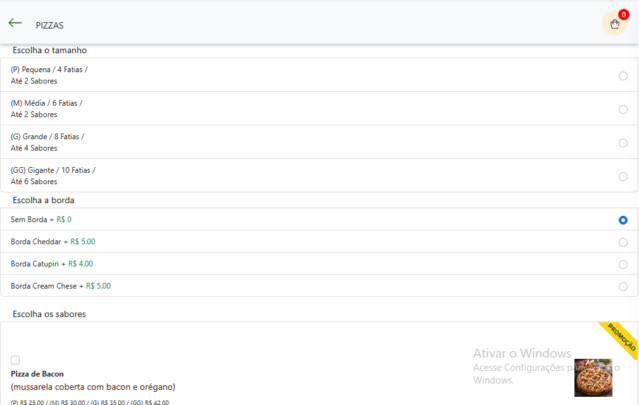Click the bacon pizza ingredients description text
The image size is (639, 405).
tap(93, 387)
